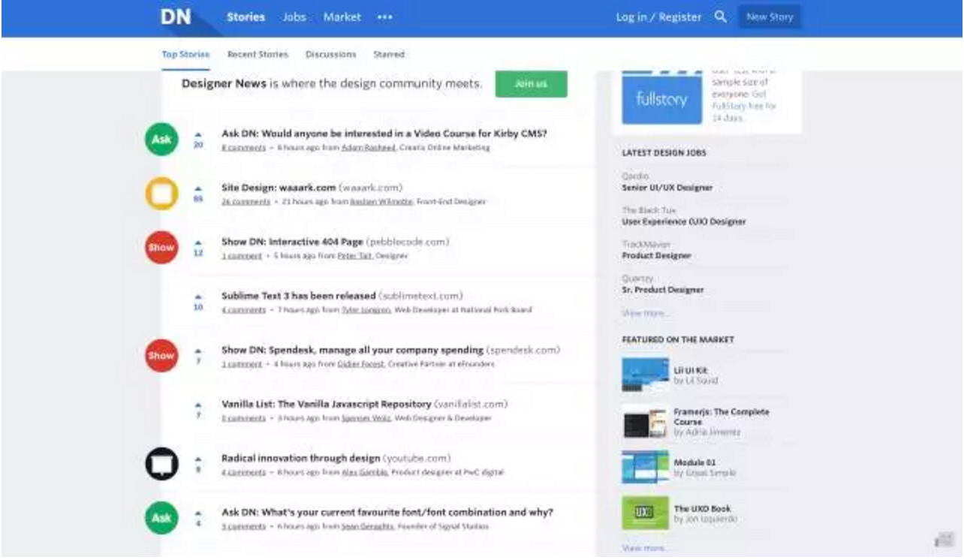Screen dimensions: 964x560
Task: Open the Lil UI Kit thumbnail
Action: coord(645,375)
